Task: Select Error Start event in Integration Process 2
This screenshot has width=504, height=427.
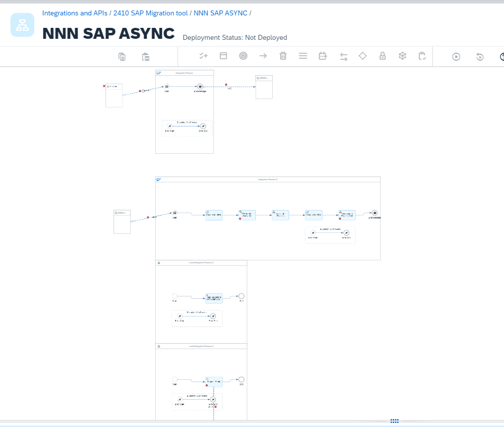Action: [x=313, y=233]
